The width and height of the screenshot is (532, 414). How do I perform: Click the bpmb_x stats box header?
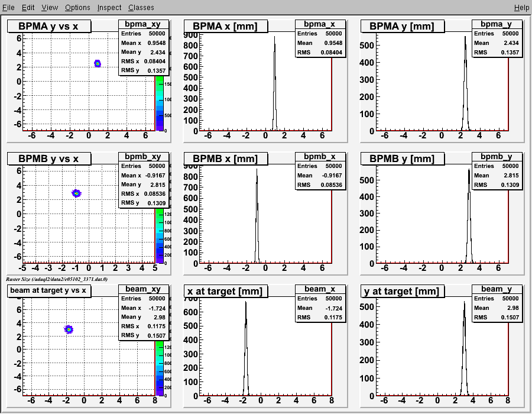(320, 157)
